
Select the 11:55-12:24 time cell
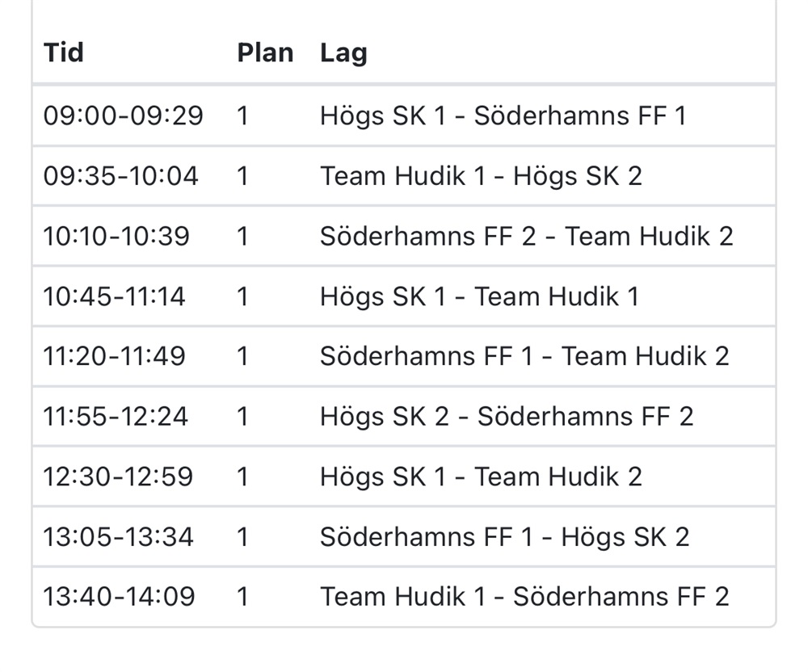116,416
